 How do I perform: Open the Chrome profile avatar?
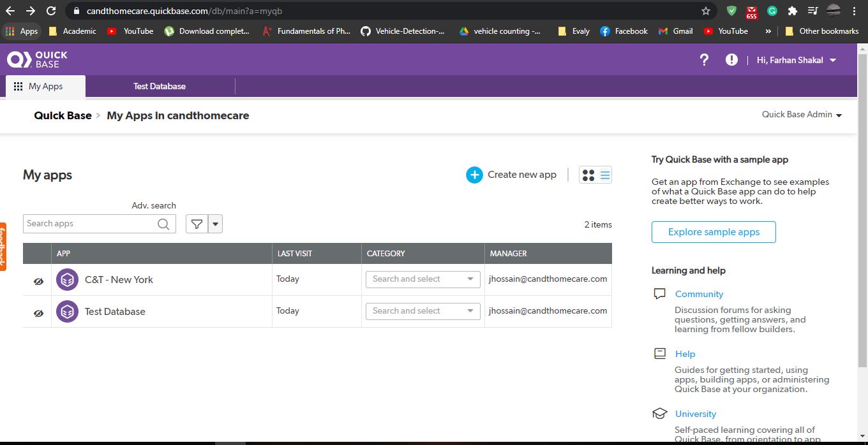(833, 11)
